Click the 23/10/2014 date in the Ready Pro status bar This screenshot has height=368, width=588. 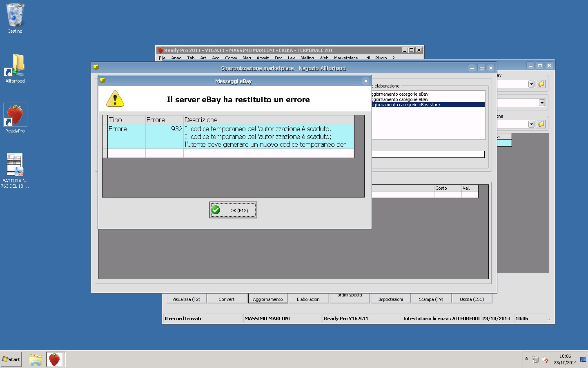tap(496, 319)
